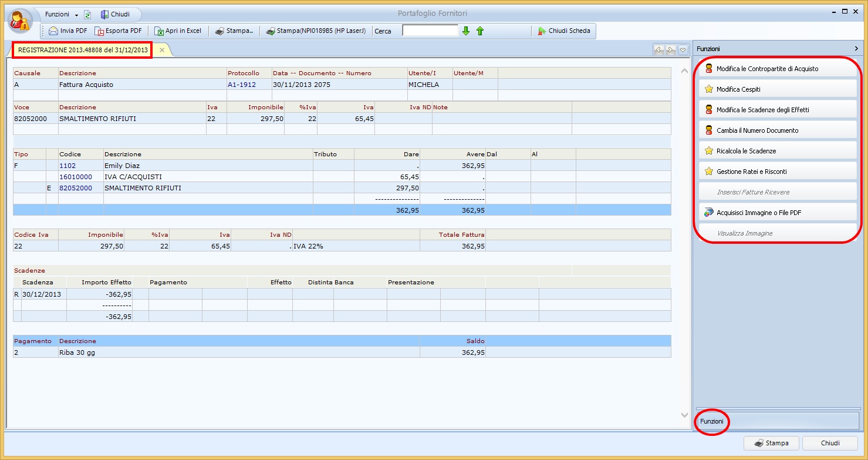The height and width of the screenshot is (460, 868).
Task: Click the green up arrow search-previous icon
Action: tap(480, 31)
